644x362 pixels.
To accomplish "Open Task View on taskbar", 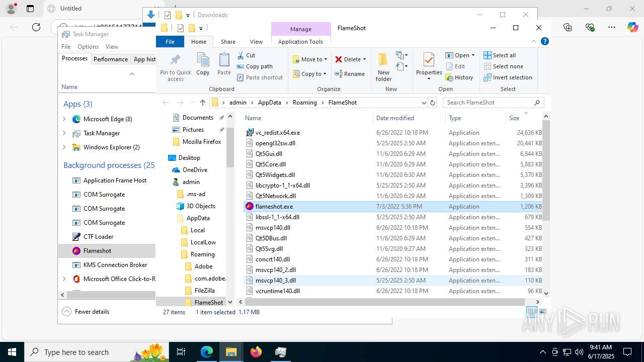I will coord(182,352).
